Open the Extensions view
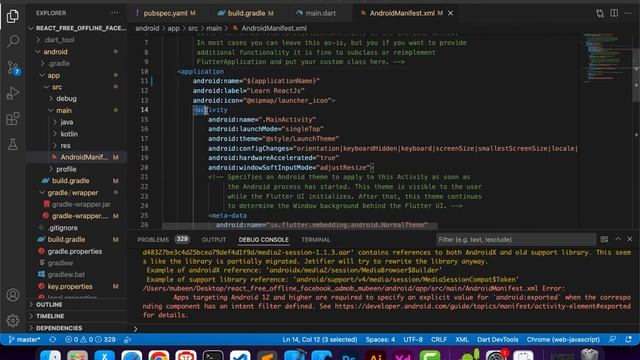Screen dimensions: 640x360 [x=13, y=119]
